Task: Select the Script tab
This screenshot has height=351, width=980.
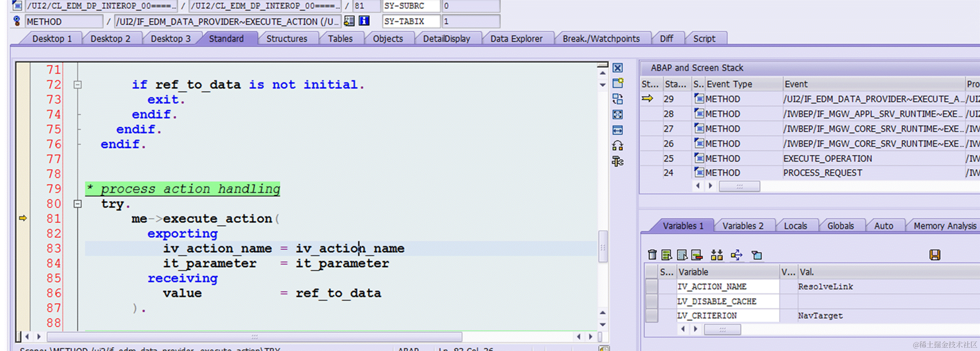Action: tap(704, 39)
